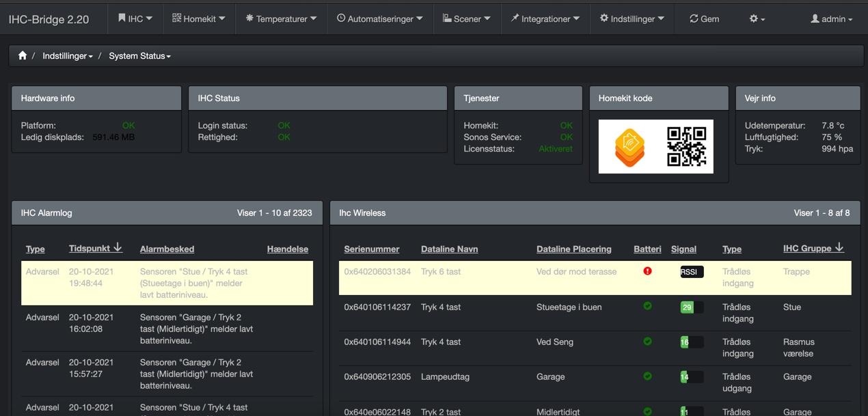The height and width of the screenshot is (416, 868).
Task: Click green battery check for Ved Seng row
Action: [x=647, y=341]
